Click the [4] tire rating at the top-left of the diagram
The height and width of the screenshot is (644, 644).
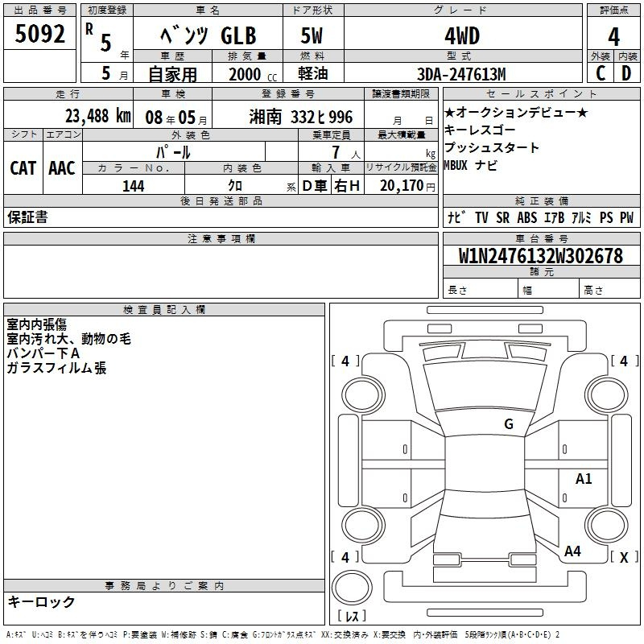pyautogui.click(x=345, y=361)
